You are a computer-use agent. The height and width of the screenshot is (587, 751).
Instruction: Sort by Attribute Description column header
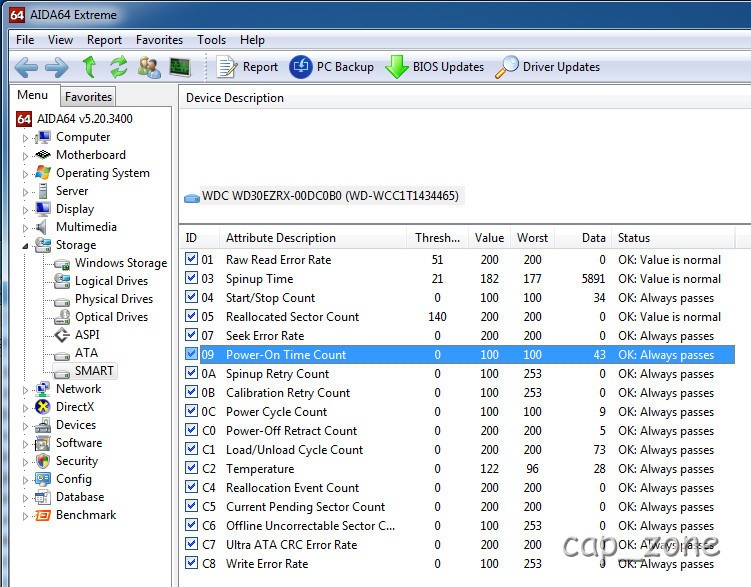tap(313, 238)
